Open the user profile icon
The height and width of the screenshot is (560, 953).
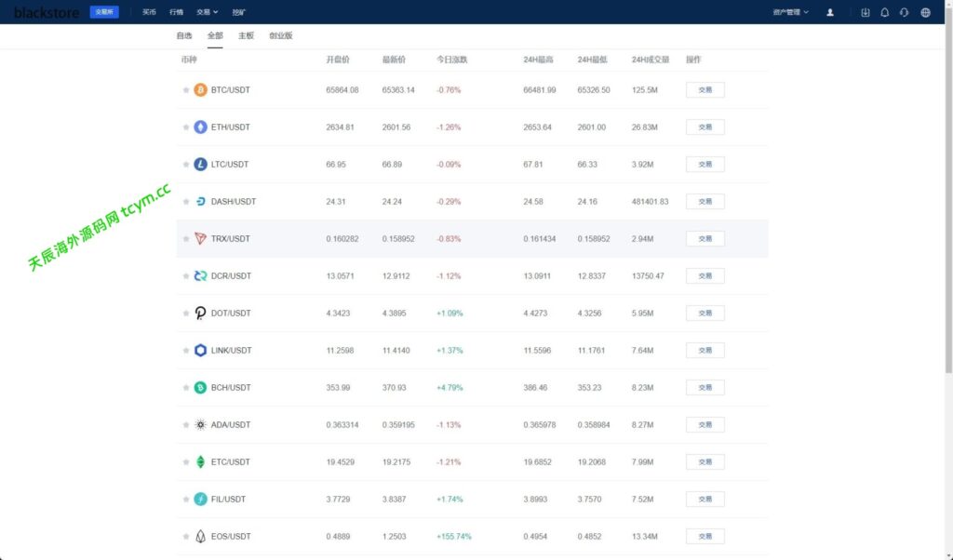tap(830, 13)
